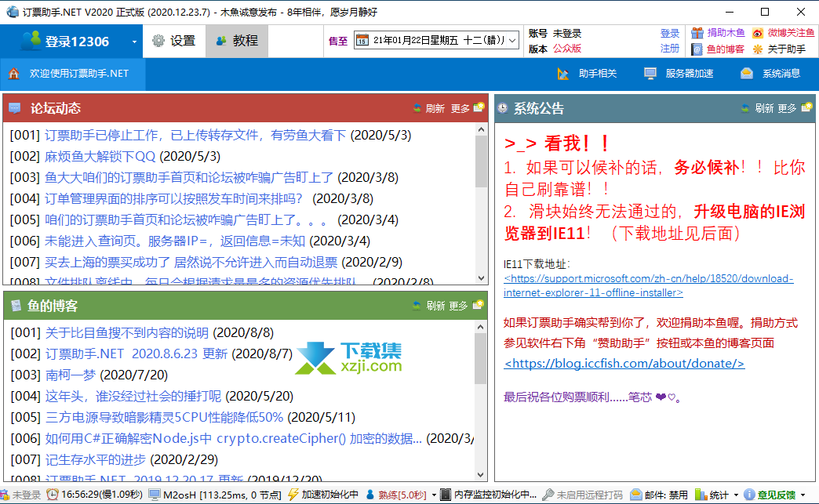Open blog post 记生存水平的进步
This screenshot has height=504, width=819.
(96, 459)
